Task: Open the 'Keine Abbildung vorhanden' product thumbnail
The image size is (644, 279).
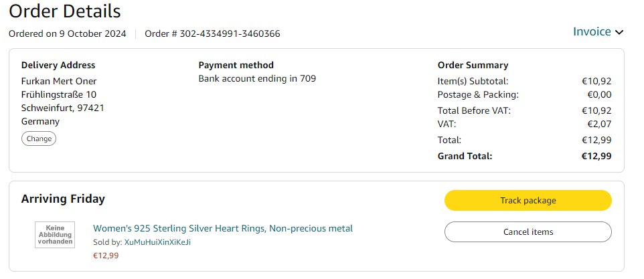Action: (x=55, y=235)
